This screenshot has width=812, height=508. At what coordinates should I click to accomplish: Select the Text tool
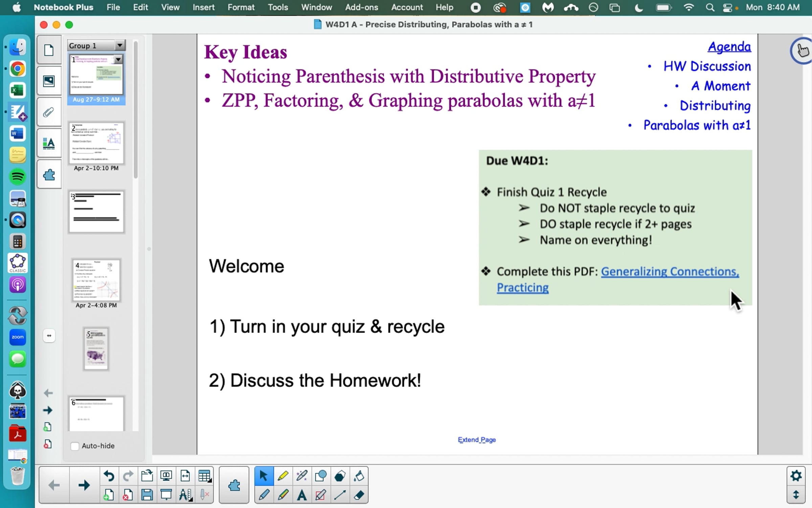[302, 495]
